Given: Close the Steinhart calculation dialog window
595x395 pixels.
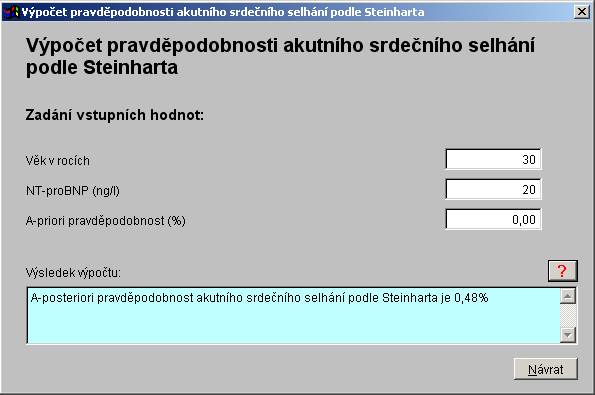Looking at the screenshot, I should pos(582,12).
